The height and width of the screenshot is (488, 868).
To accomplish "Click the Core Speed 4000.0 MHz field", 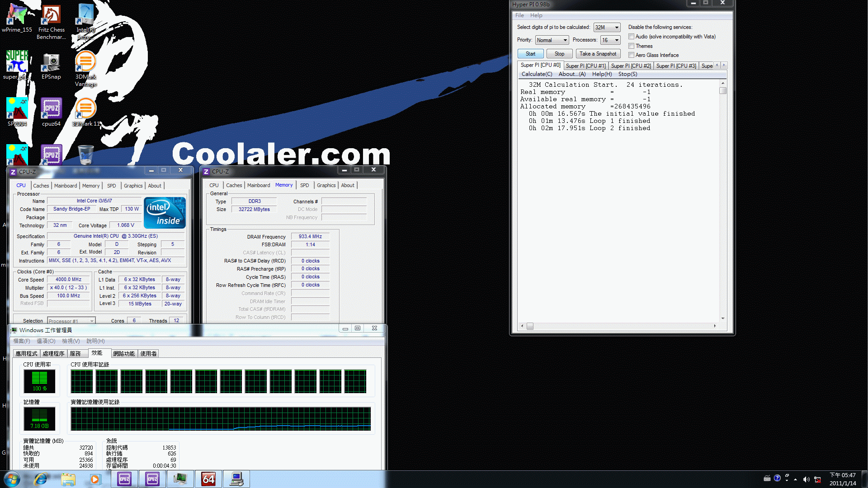I will click(68, 280).
